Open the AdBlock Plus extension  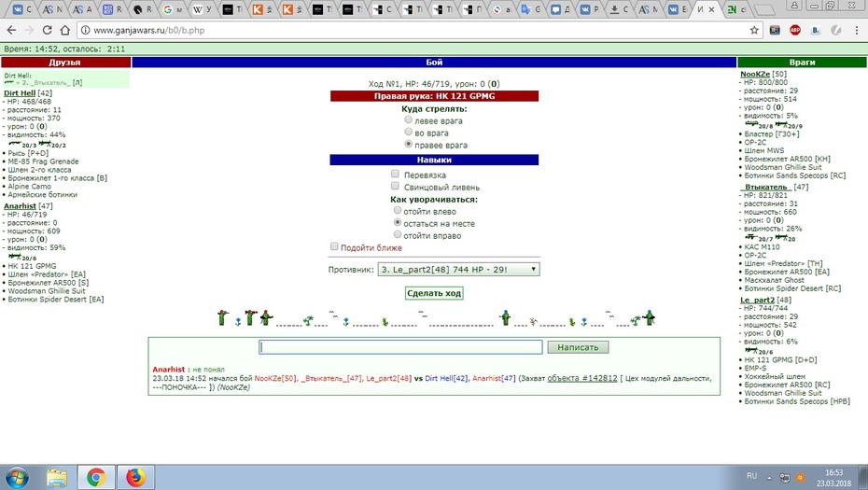(x=795, y=31)
